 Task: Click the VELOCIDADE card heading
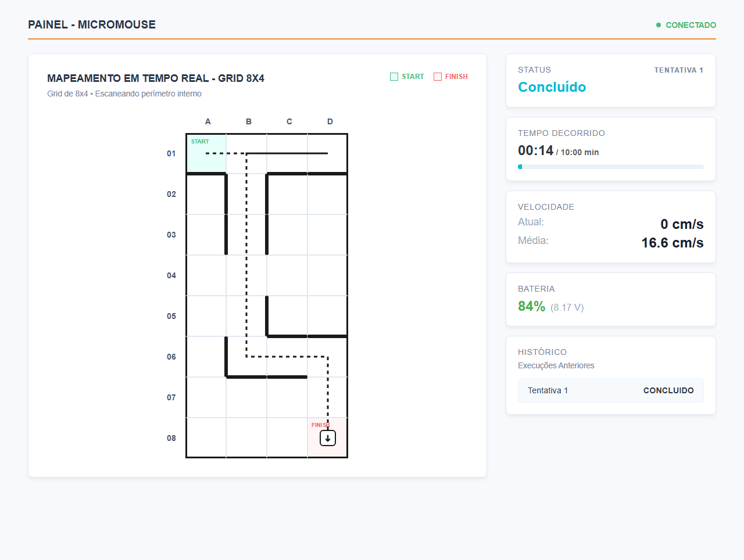pos(546,207)
